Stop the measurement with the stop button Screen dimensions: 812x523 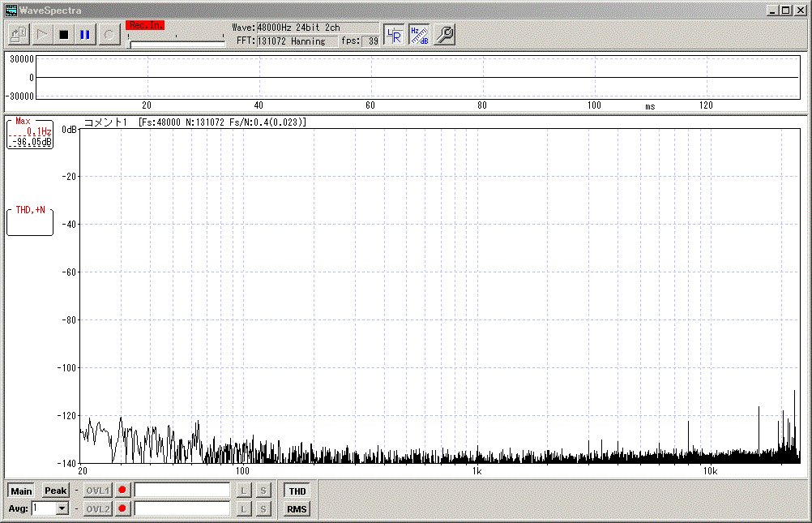pyautogui.click(x=64, y=35)
